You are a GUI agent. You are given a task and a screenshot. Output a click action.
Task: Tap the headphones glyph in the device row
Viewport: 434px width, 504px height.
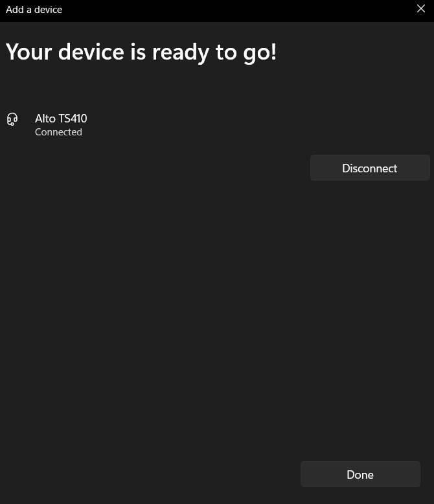[12, 119]
